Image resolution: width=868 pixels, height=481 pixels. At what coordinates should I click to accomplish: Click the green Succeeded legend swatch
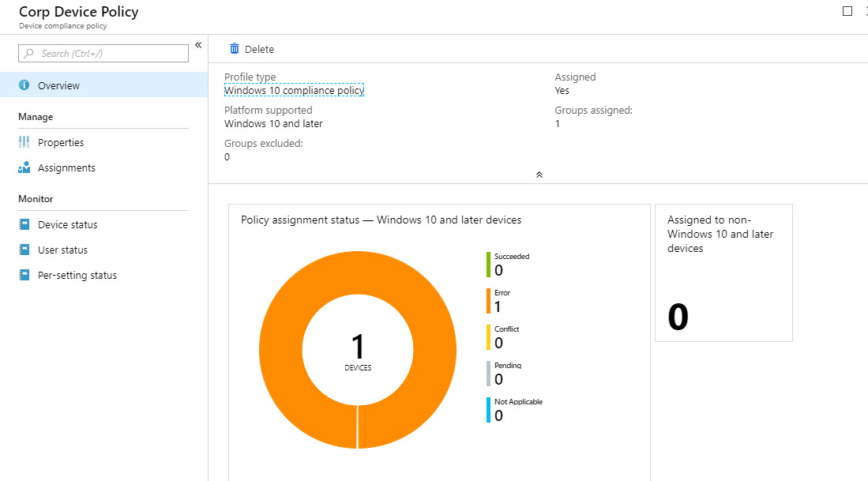click(x=488, y=265)
